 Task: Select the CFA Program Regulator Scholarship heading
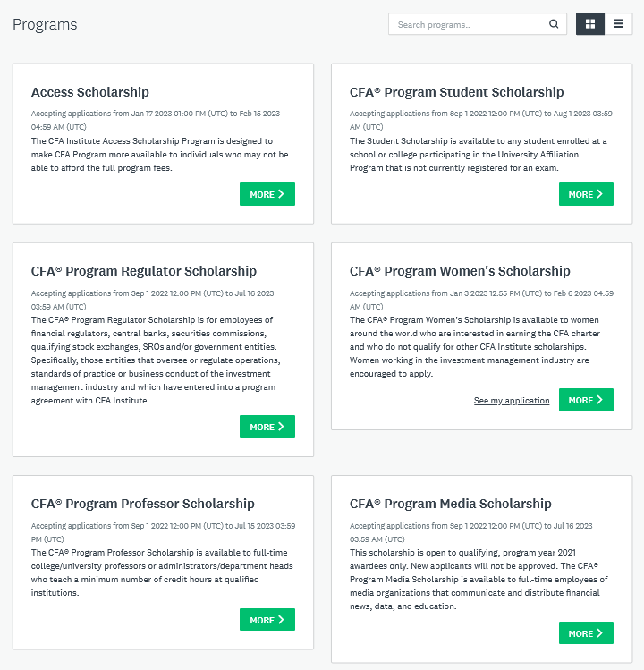tap(144, 271)
